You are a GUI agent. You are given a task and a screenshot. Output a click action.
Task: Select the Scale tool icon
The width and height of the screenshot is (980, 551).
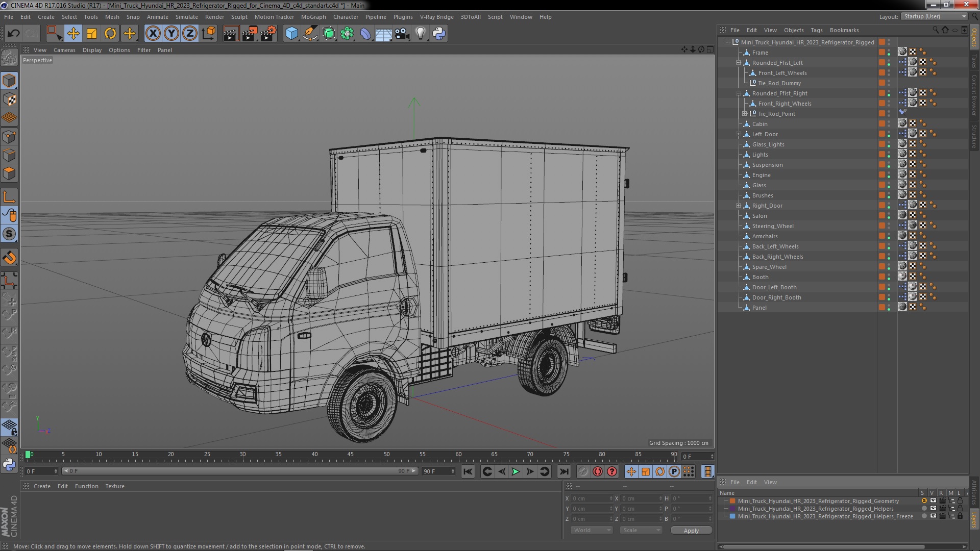pos(92,34)
